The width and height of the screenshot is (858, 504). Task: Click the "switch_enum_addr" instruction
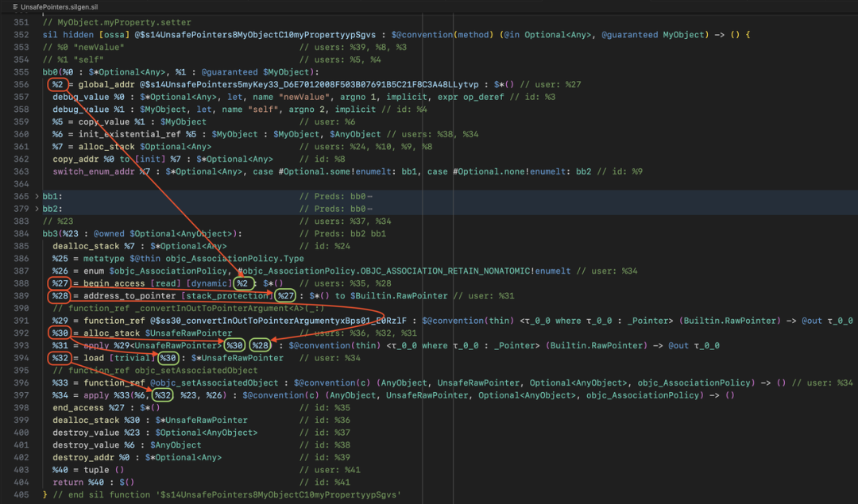click(x=94, y=171)
